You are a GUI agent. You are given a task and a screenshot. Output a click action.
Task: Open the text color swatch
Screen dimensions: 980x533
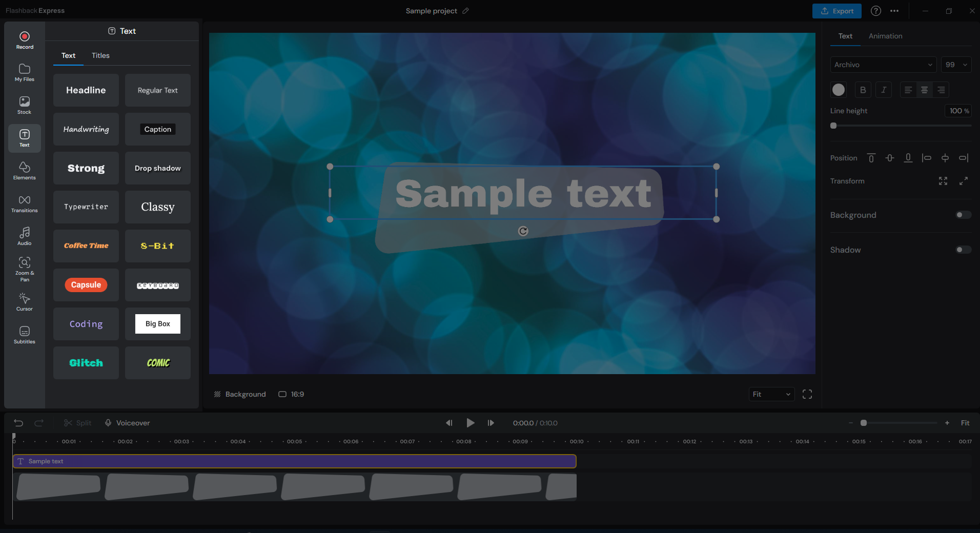point(839,90)
